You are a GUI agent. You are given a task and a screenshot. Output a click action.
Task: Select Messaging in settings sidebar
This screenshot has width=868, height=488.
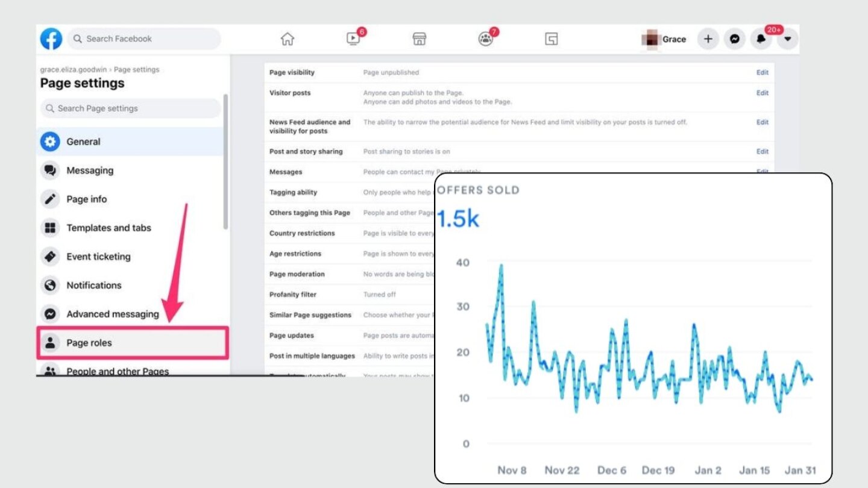click(130, 170)
